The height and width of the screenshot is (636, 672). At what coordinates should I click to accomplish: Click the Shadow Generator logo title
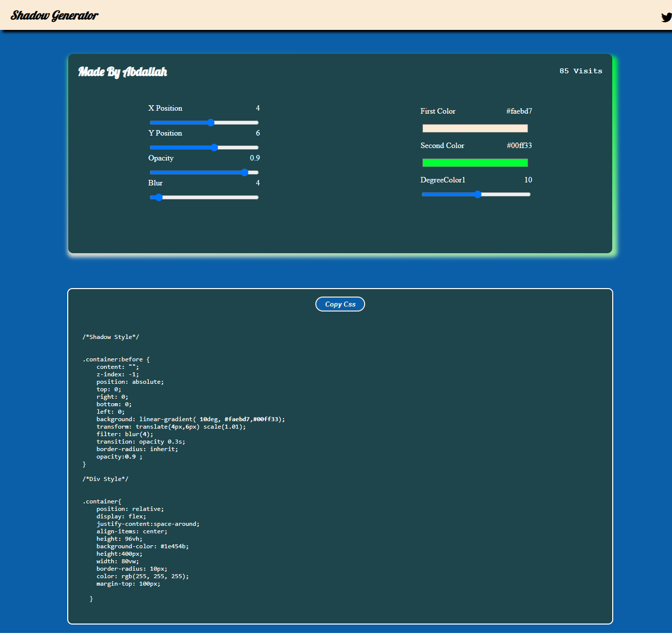pyautogui.click(x=55, y=15)
